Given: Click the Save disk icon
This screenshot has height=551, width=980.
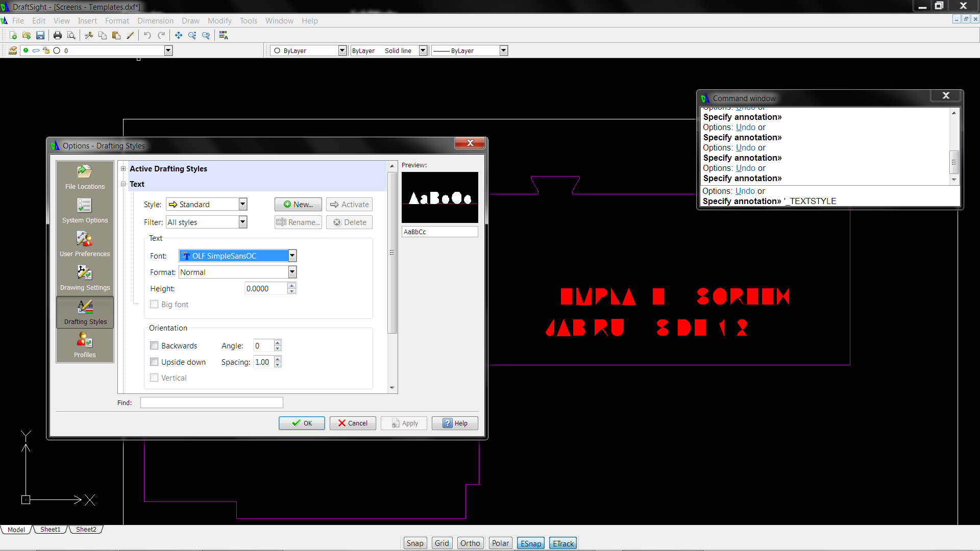Looking at the screenshot, I should (x=40, y=35).
